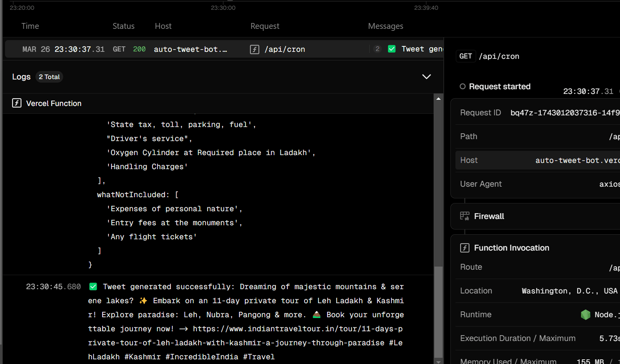Viewport: 620px width, 364px height.
Task: Click the 'Oxygen Cylinder at Required place in Ladakh' line
Action: tap(211, 152)
